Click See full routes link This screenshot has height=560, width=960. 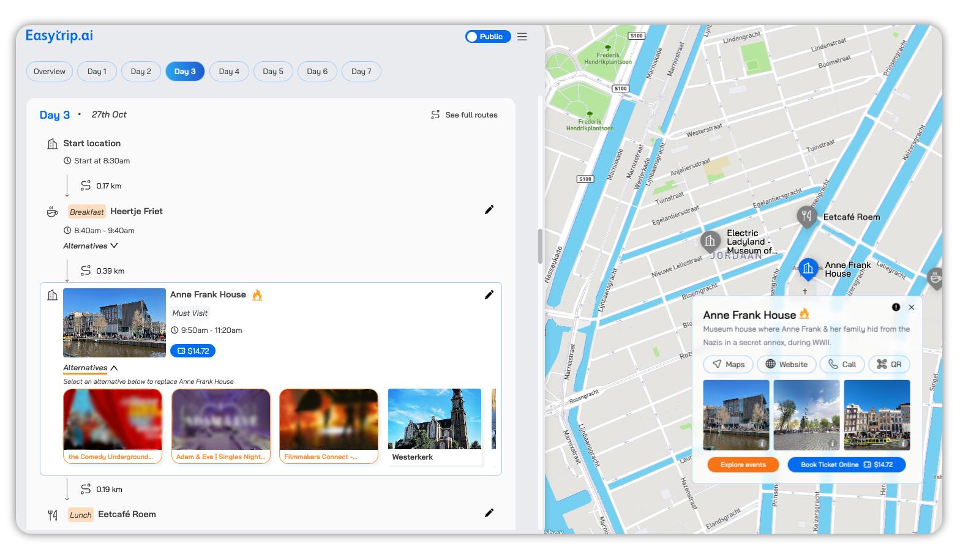464,115
